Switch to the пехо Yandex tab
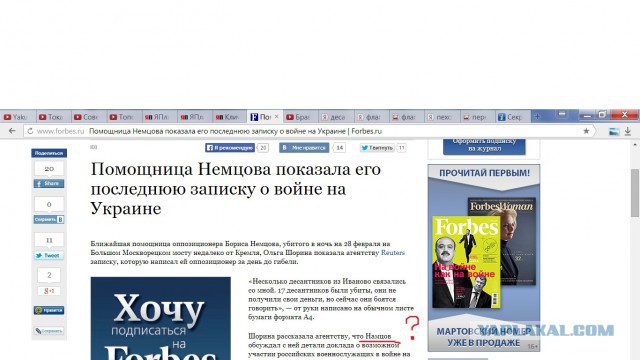 pos(442,117)
